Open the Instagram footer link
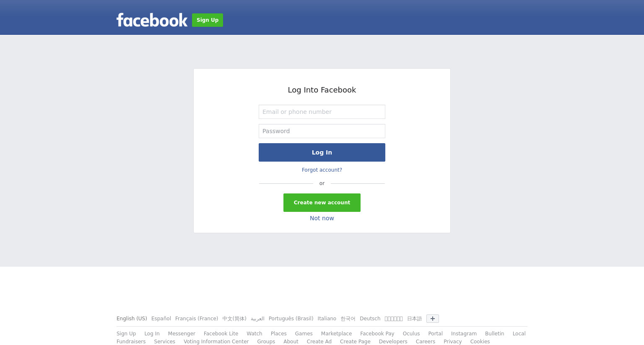The height and width of the screenshot is (345, 644). pyautogui.click(x=464, y=334)
